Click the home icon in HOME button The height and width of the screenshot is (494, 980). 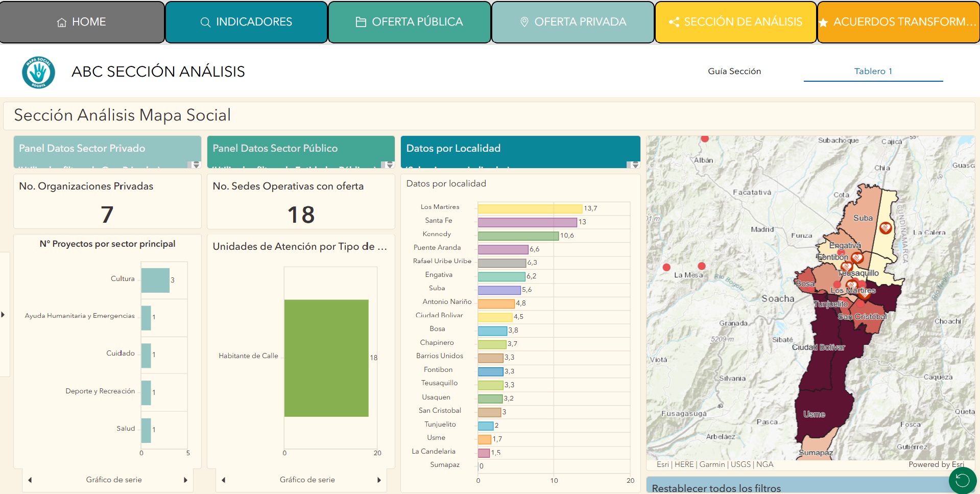click(62, 22)
